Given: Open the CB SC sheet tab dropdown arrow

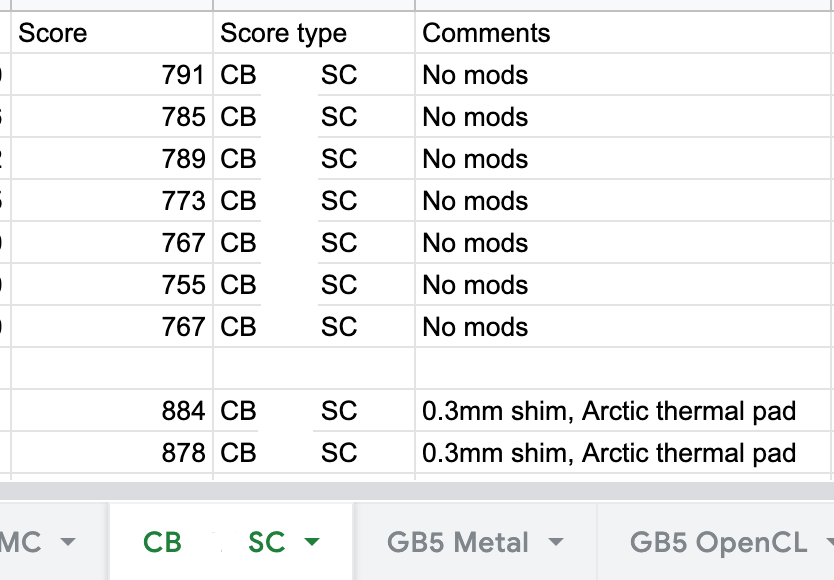Looking at the screenshot, I should [311, 543].
